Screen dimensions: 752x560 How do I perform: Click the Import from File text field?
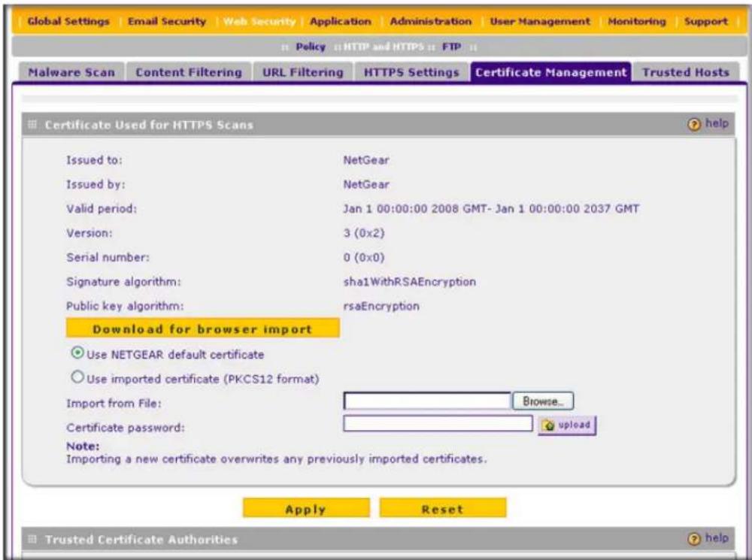click(427, 401)
